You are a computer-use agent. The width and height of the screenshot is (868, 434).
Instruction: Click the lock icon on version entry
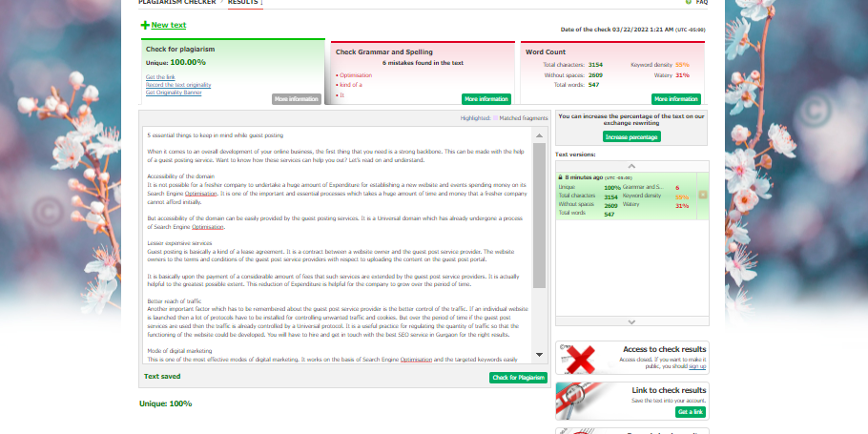coord(560,177)
